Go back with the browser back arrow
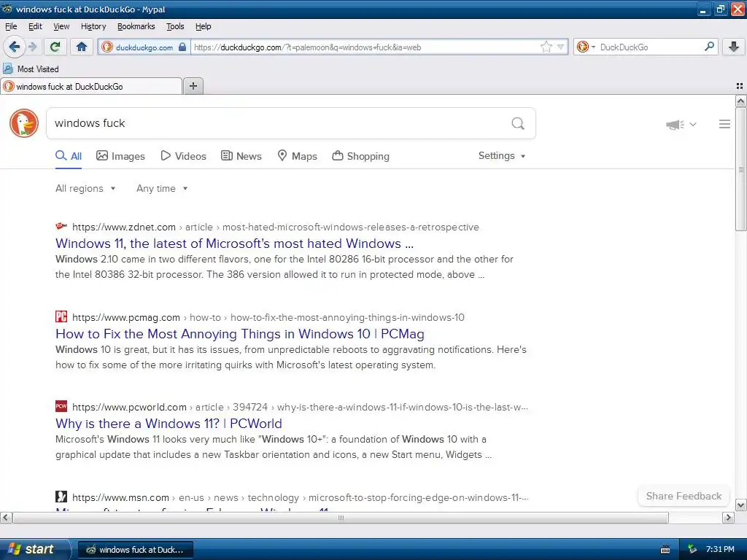The height and width of the screenshot is (560, 747). click(x=15, y=47)
